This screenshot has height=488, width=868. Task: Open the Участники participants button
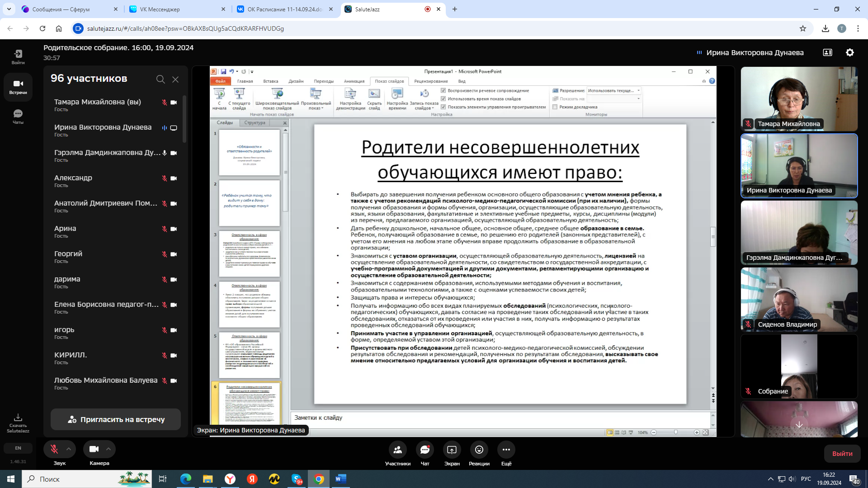(398, 453)
